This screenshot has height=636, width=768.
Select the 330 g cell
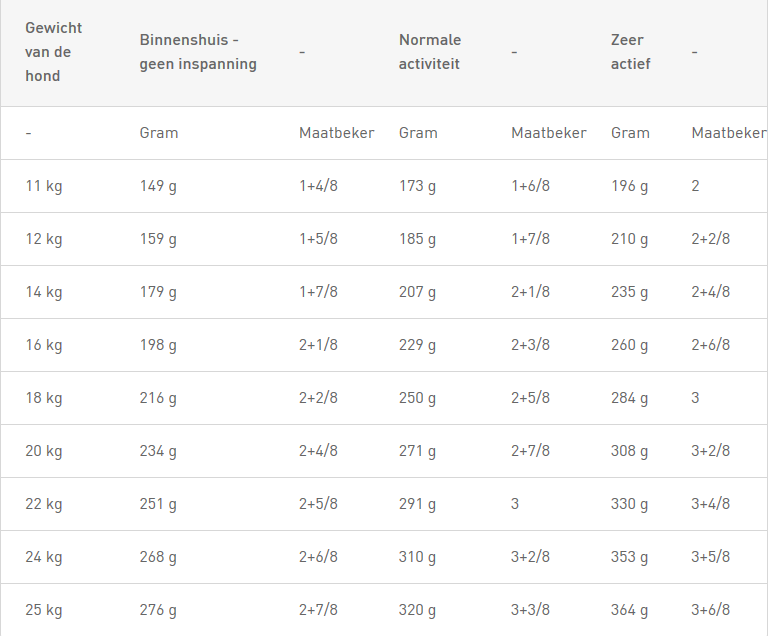coord(629,504)
